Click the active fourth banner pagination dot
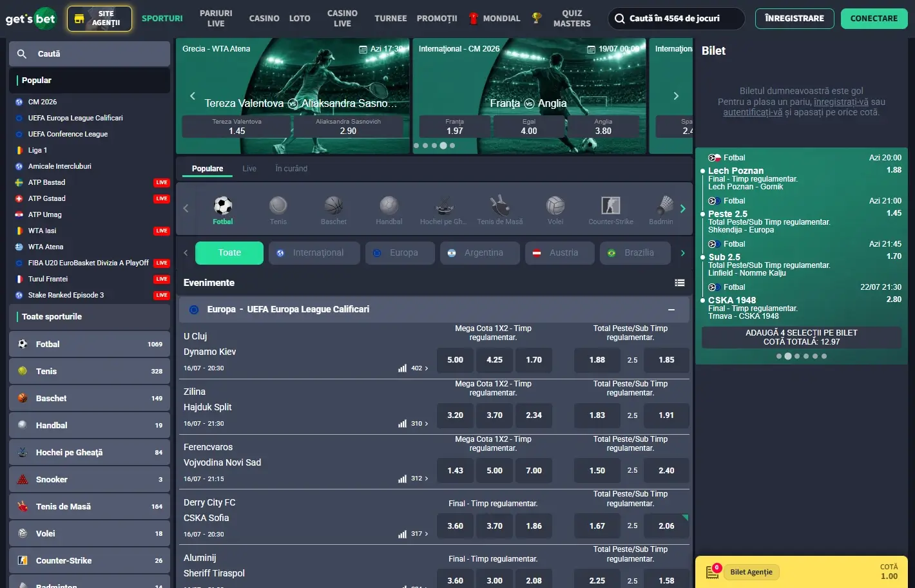The image size is (915, 588). [443, 146]
